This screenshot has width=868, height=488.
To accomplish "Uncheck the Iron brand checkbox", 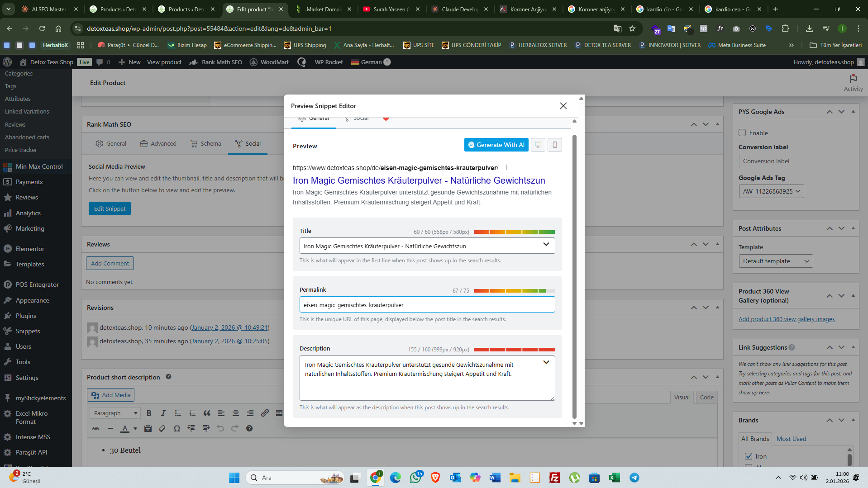I will [x=749, y=456].
